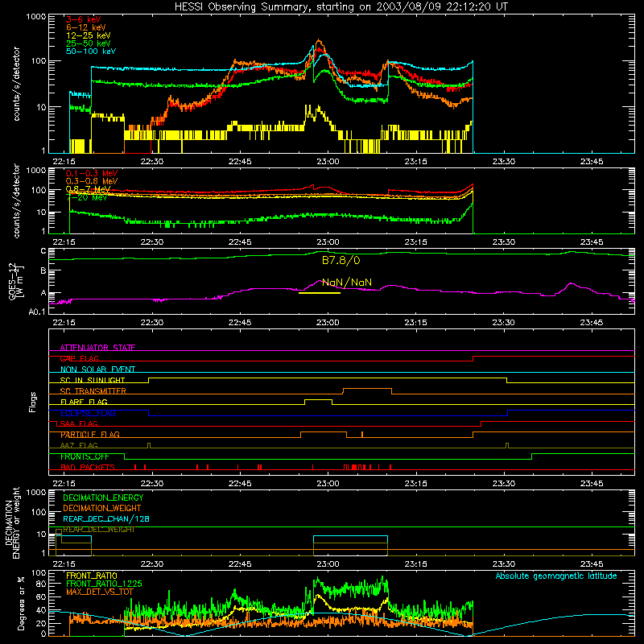Select the 50-100 keV legend label
Image resolution: width=644 pixels, height=644 pixels.
91,52
